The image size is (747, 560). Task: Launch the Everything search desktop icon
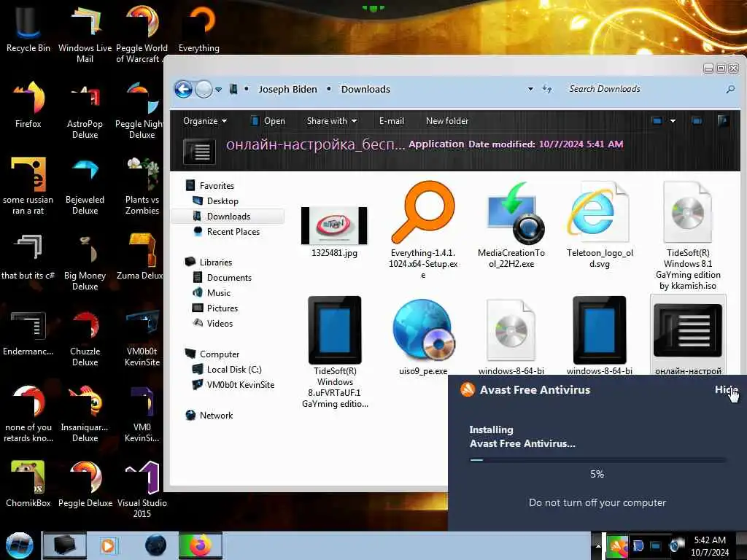(x=199, y=29)
